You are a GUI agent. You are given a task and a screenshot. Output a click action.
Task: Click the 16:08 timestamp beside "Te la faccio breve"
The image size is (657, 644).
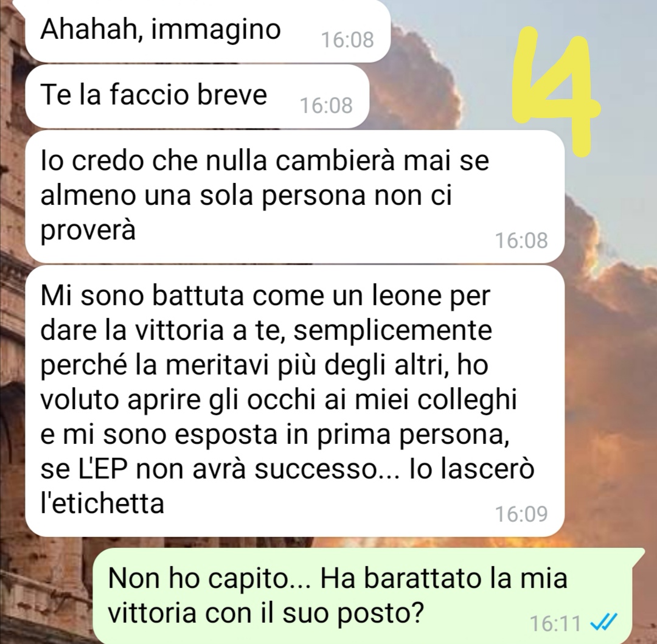point(326,106)
